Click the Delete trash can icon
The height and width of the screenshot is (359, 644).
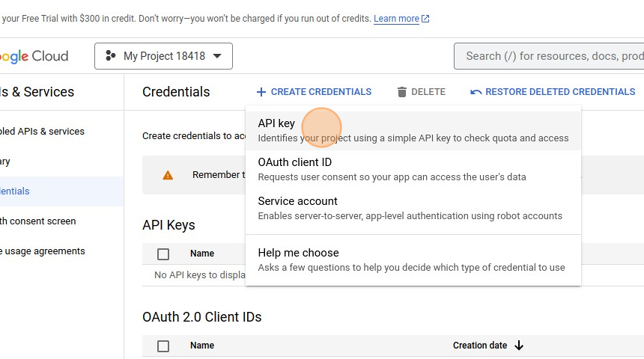402,92
